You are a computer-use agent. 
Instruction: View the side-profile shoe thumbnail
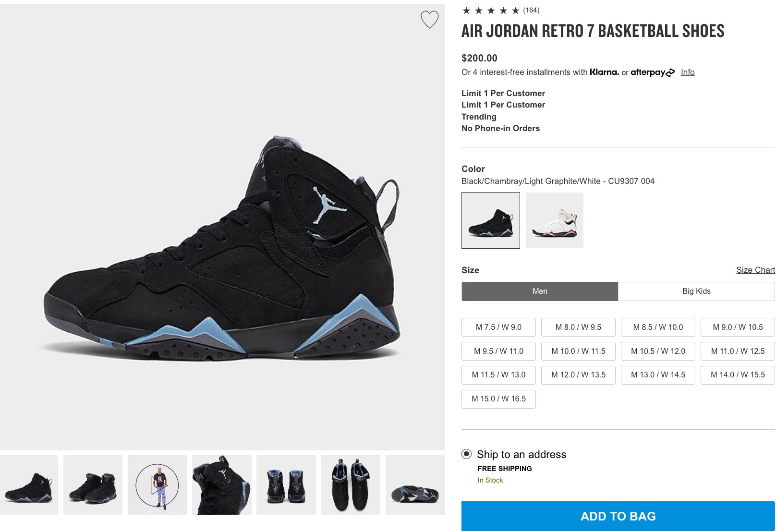click(29, 485)
